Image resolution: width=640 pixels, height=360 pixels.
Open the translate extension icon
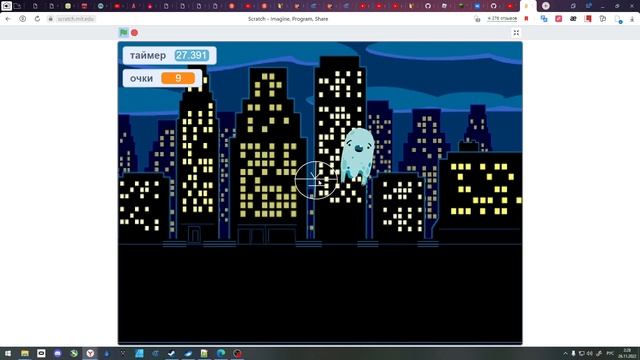(x=544, y=19)
